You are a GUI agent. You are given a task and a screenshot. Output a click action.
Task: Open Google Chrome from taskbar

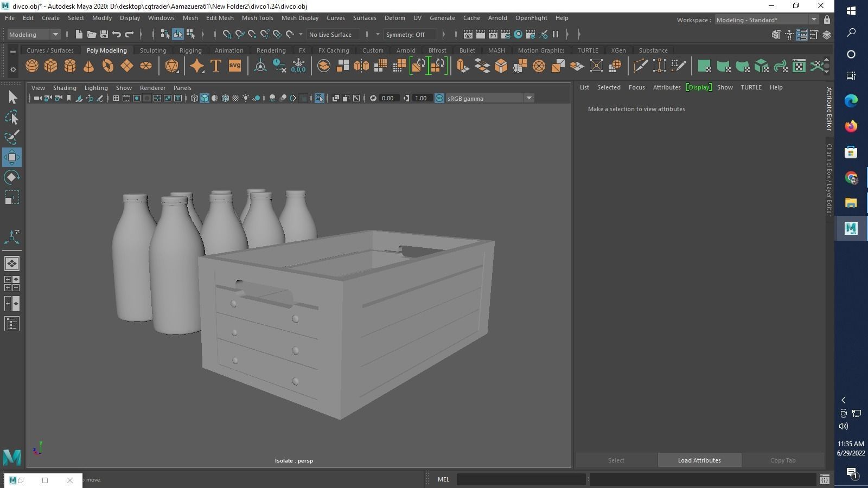click(851, 178)
